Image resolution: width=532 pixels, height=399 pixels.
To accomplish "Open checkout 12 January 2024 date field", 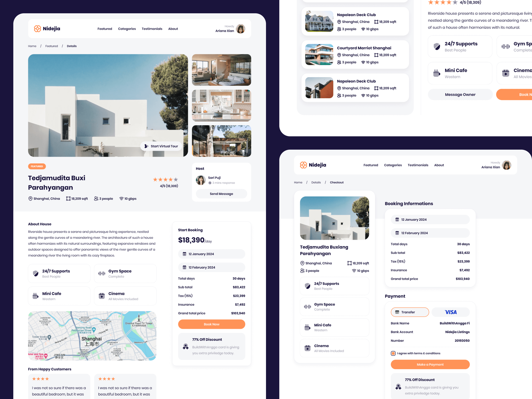I will [x=430, y=220].
